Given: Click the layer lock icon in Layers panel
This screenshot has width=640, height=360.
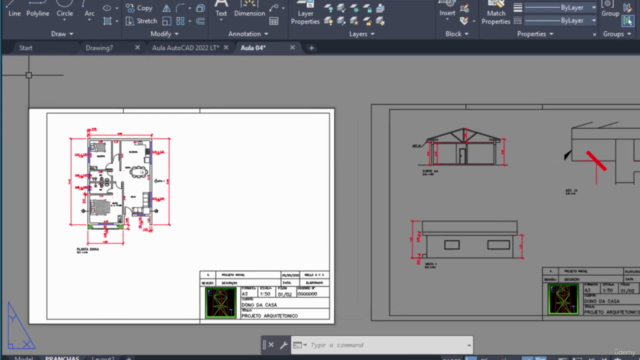Looking at the screenshot, I should (367, 8).
